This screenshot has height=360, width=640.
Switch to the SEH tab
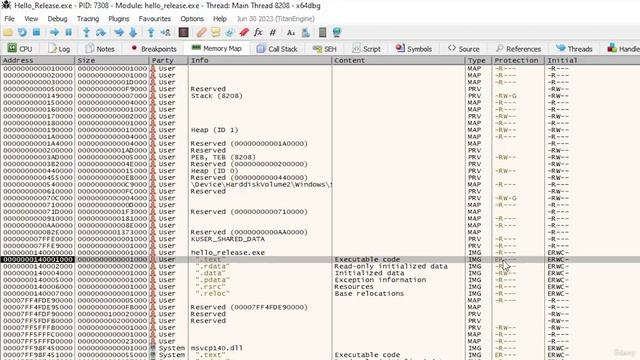(325, 49)
